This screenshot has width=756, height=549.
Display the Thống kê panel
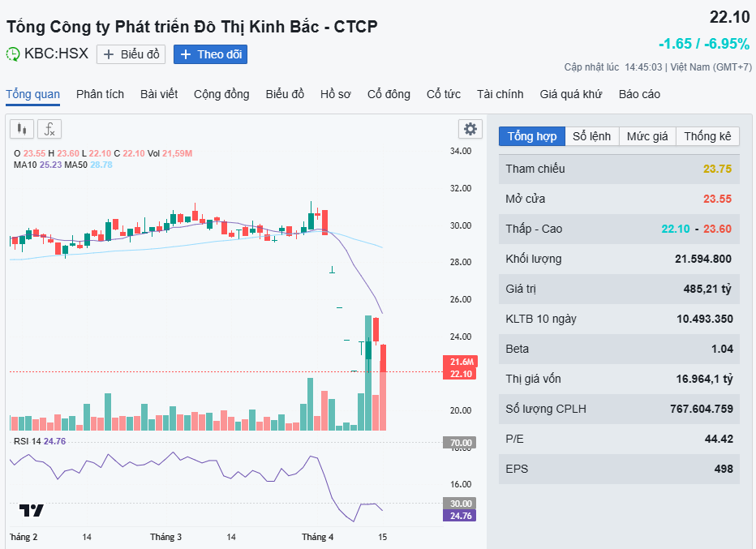point(707,136)
